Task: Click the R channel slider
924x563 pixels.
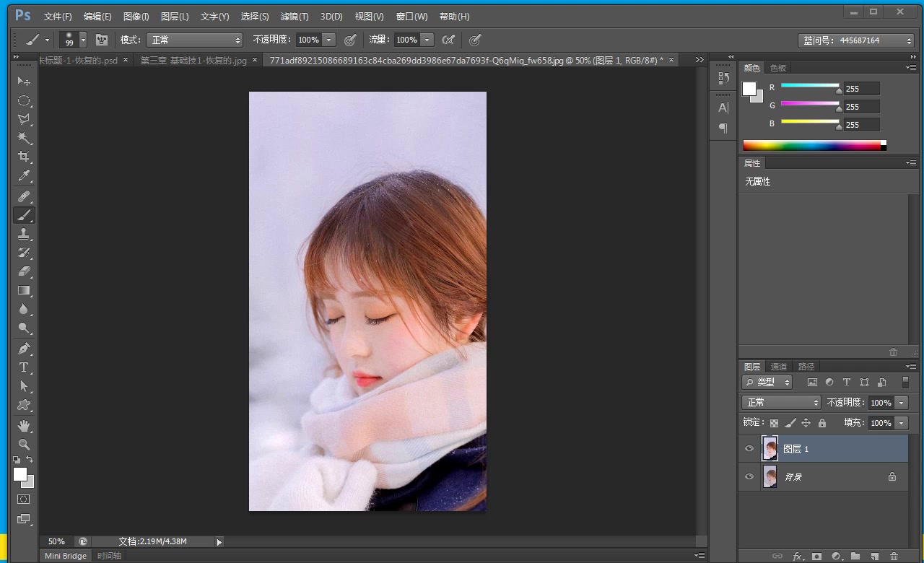Action: point(810,87)
